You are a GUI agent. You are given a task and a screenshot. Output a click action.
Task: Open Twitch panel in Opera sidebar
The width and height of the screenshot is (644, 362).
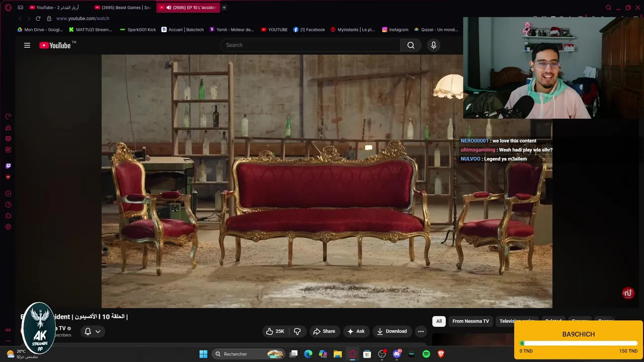click(x=8, y=165)
